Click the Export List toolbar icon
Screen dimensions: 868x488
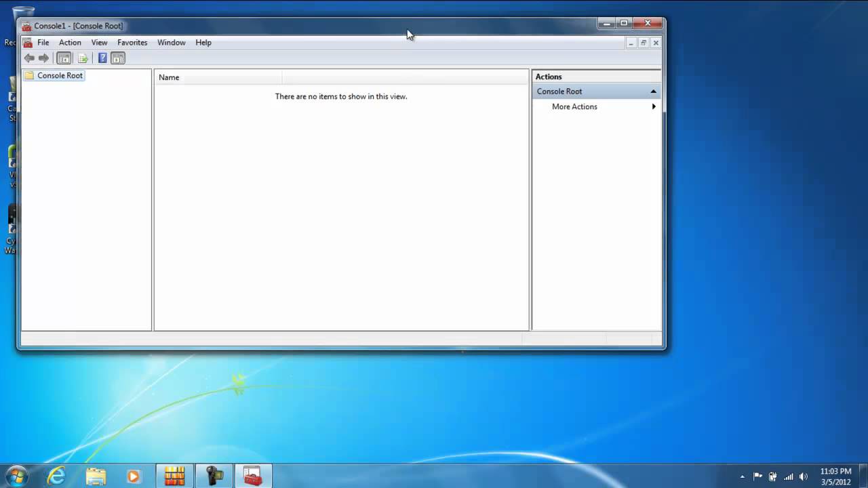[x=83, y=58]
